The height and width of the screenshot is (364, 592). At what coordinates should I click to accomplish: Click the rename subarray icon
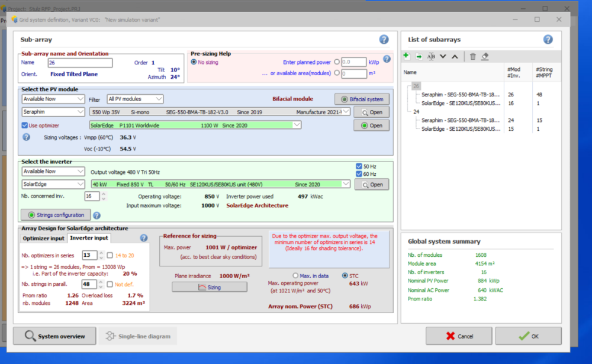click(431, 56)
